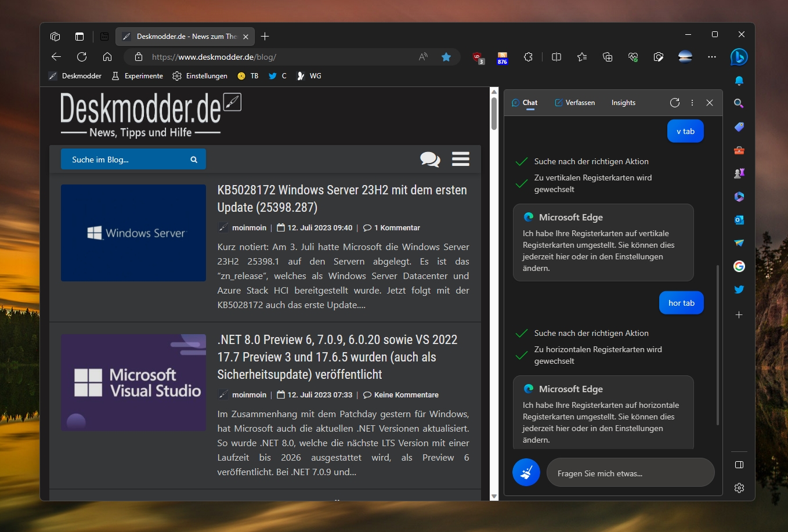This screenshot has height=532, width=788.
Task: Open the tab actions menu icon
Action: [79, 37]
